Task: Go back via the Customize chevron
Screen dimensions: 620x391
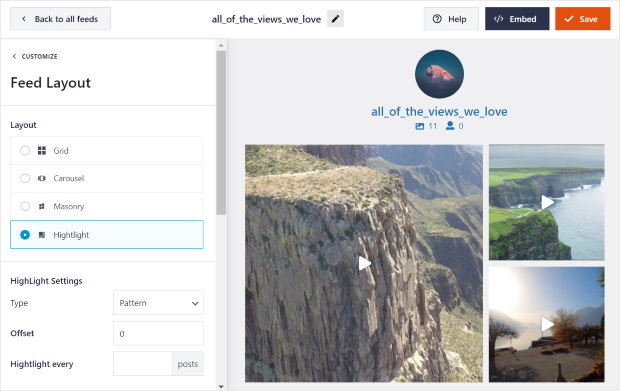Action: 15,57
